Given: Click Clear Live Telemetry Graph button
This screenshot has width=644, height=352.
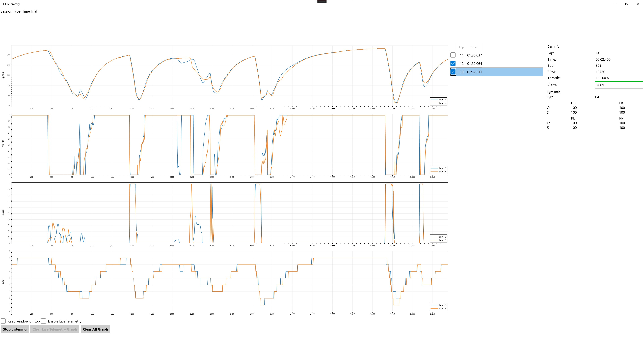Looking at the screenshot, I should [x=55, y=329].
